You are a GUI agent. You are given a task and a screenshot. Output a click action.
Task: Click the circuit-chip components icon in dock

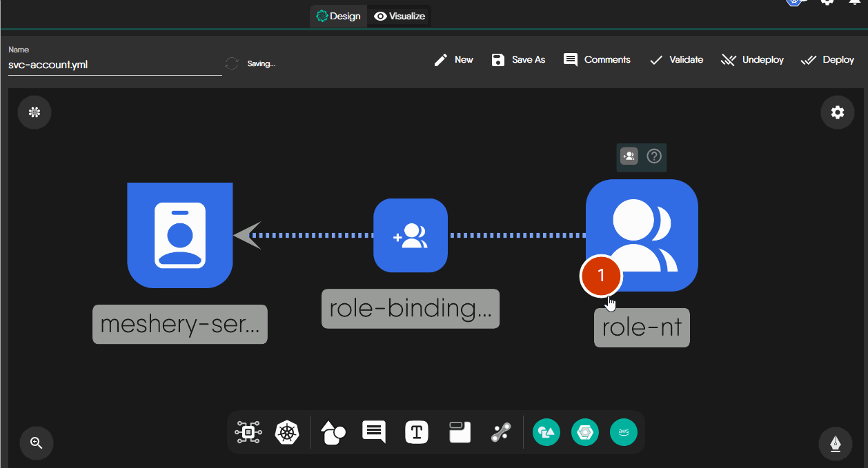[x=248, y=432]
